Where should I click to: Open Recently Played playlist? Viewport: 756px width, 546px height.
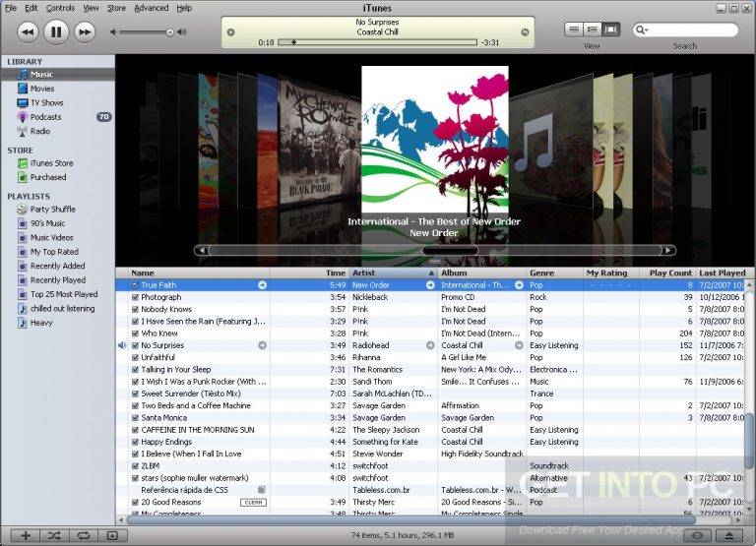coord(58,280)
